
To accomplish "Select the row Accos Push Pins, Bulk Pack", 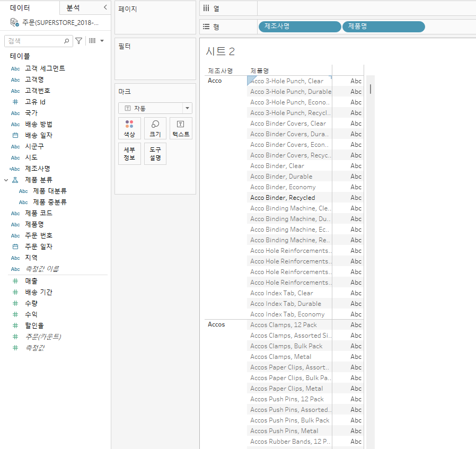I will coord(289,420).
